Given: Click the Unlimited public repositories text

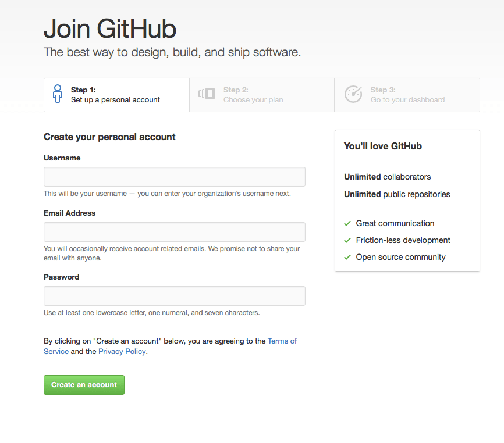Looking at the screenshot, I should (396, 194).
